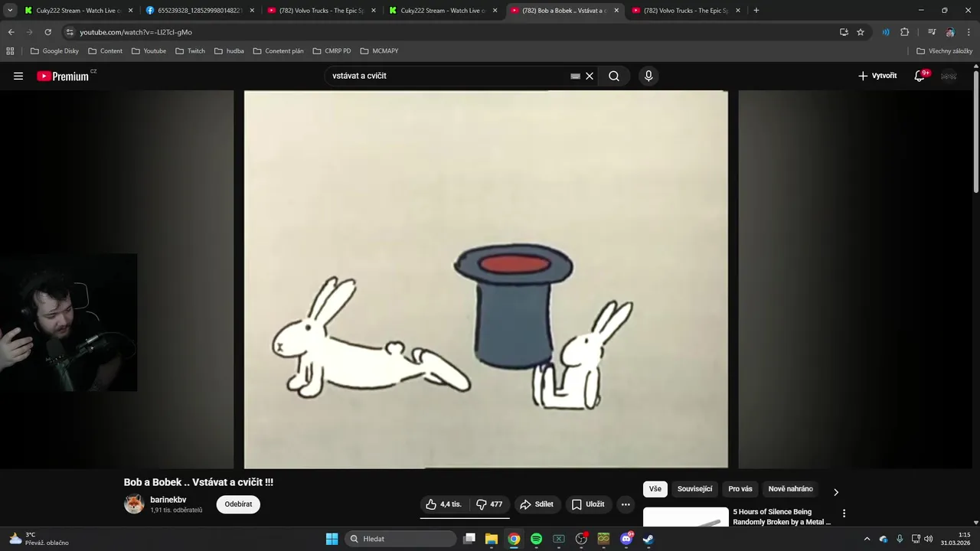Screen dimensions: 980x551
Task: Click the browser address bar URL
Action: coord(136,32)
